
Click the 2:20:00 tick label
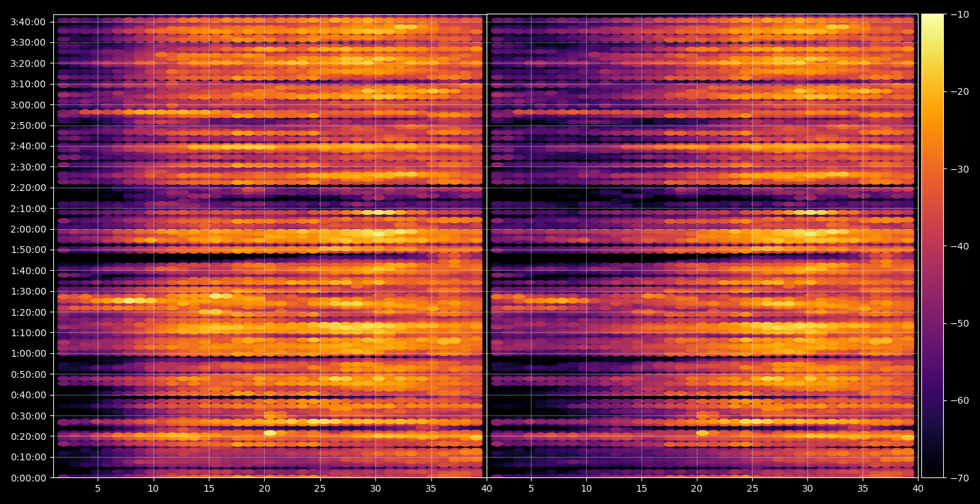(x=28, y=188)
